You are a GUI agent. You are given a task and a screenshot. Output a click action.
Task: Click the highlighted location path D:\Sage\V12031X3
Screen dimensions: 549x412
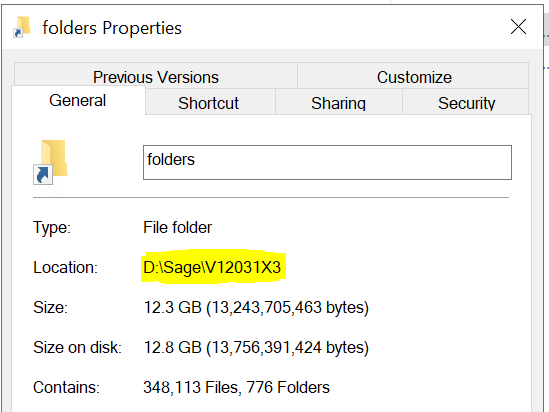[212, 267]
